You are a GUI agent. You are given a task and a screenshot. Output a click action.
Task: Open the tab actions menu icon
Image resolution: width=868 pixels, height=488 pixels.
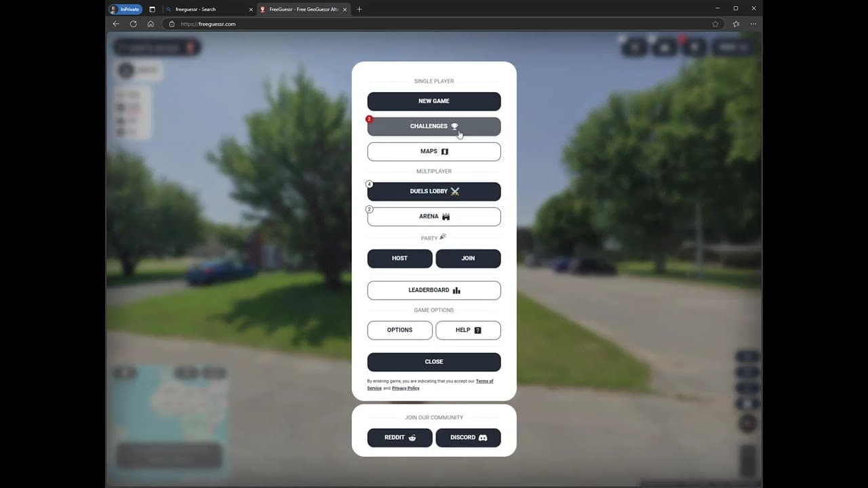click(152, 9)
